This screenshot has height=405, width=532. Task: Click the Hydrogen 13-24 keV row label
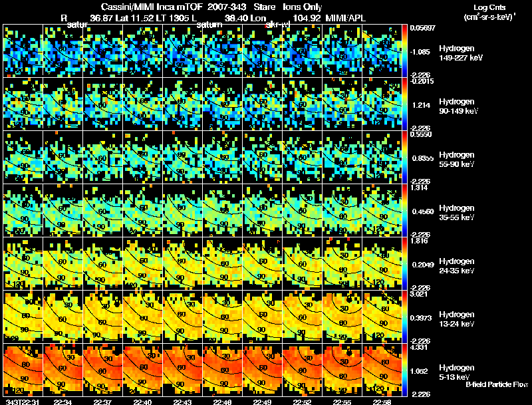[x=457, y=319]
